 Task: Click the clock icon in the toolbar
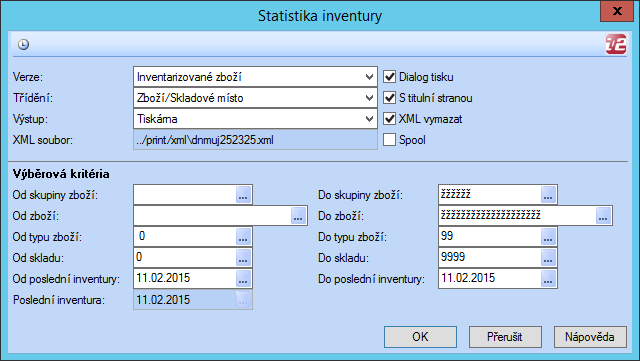coord(24,44)
